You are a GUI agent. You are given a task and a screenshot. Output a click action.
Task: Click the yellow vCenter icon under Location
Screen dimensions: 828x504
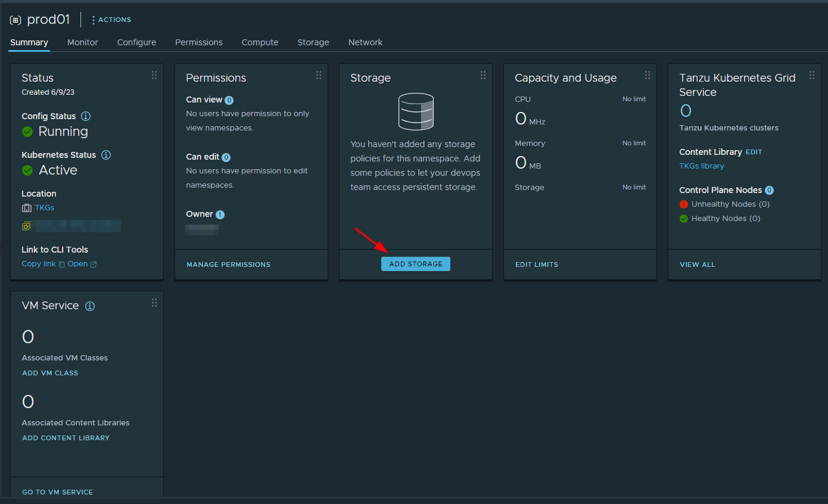click(26, 226)
